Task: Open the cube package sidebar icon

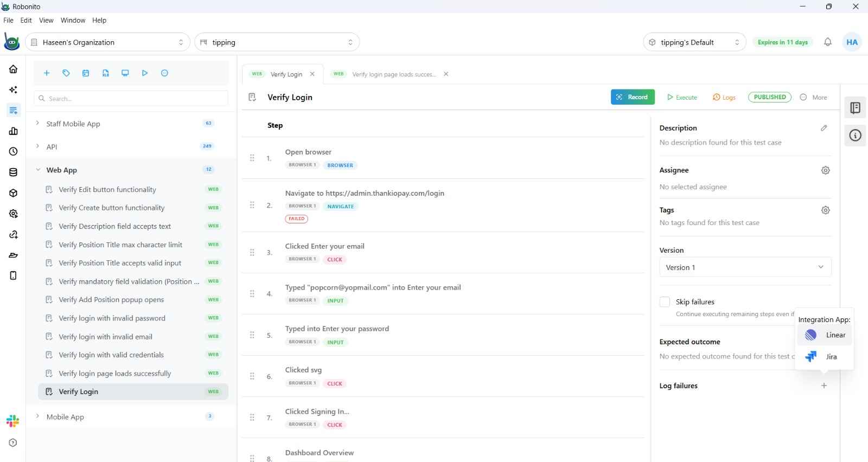Action: coord(13,193)
